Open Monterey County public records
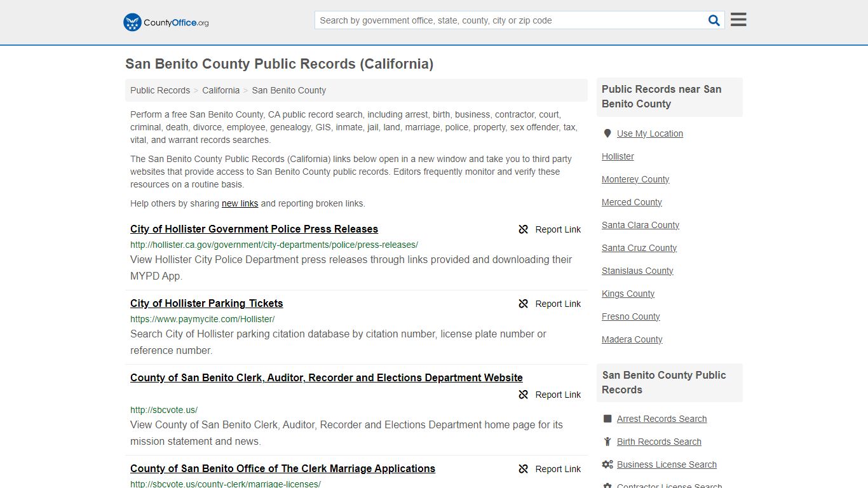Screen dimensions: 868x488 pyautogui.click(x=635, y=179)
